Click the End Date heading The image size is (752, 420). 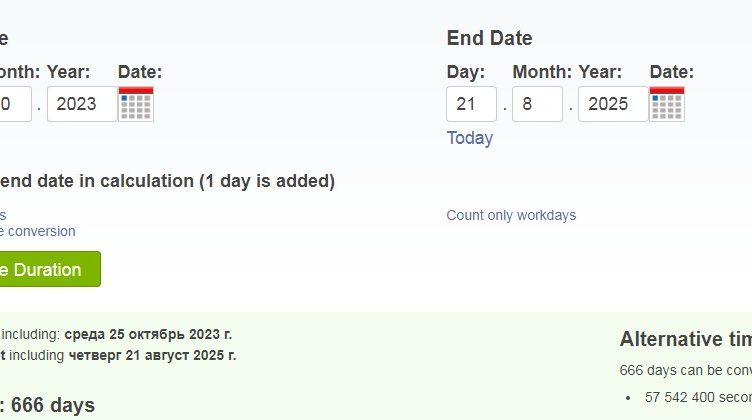pos(489,38)
